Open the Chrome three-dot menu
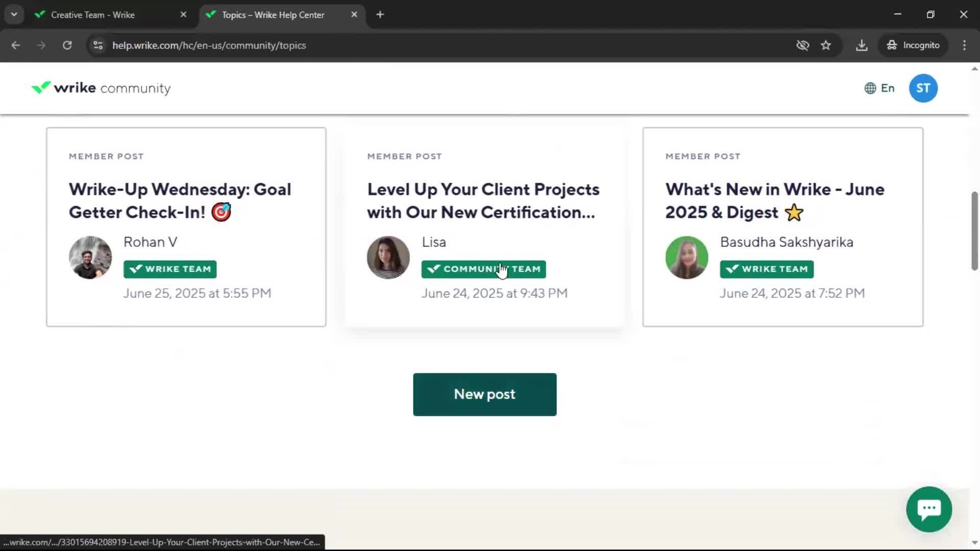 964,45
